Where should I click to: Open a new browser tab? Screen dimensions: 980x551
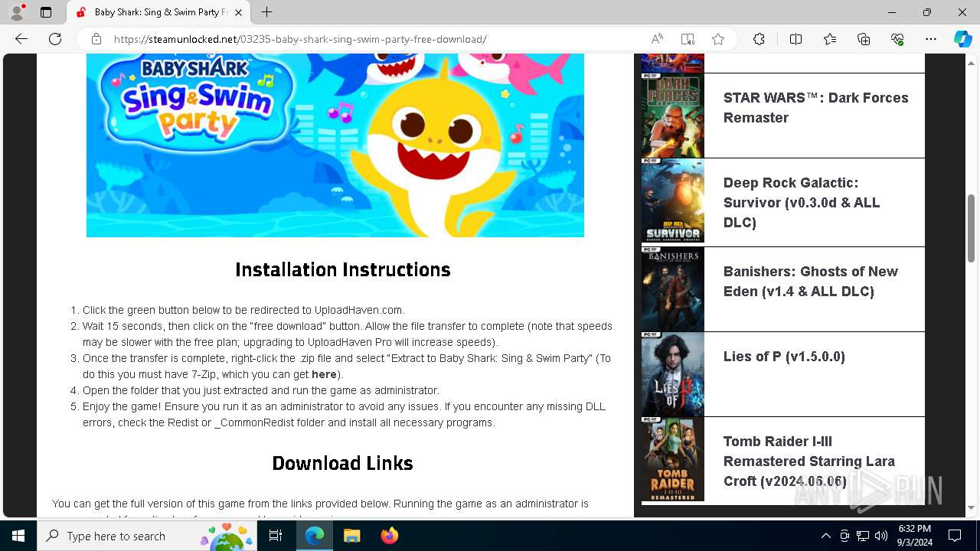266,12
